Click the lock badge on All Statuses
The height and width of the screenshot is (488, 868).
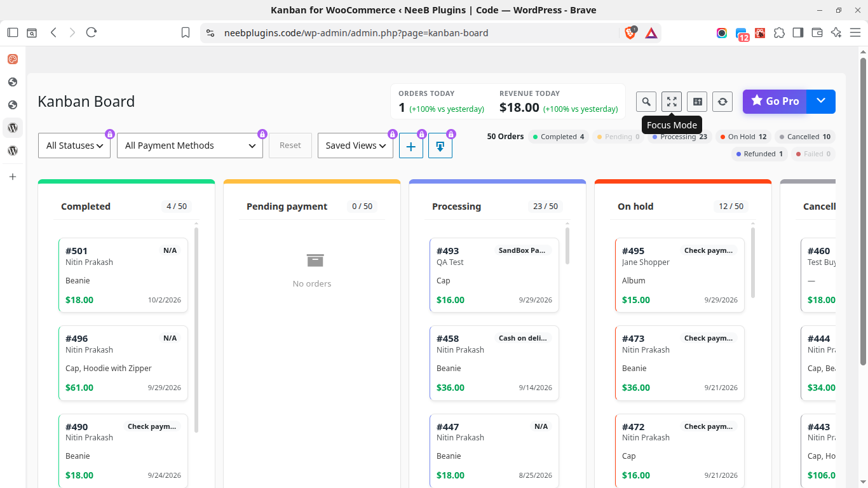pos(110,134)
